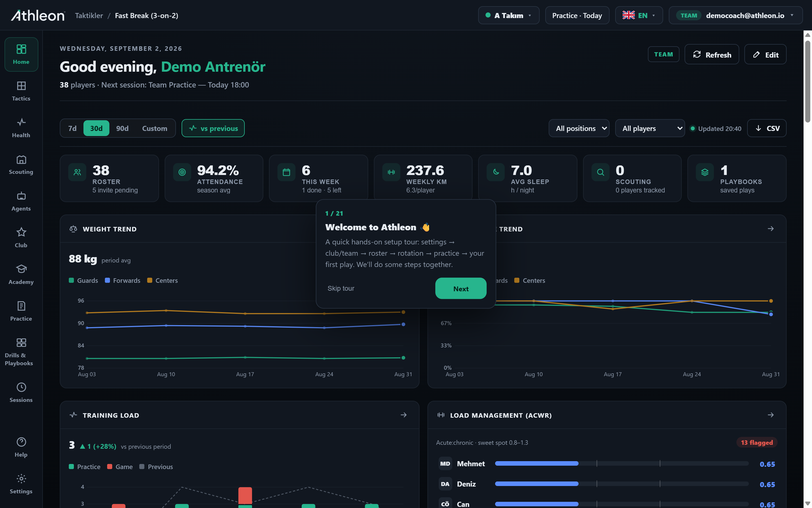This screenshot has height=508, width=812.
Task: Open Load Management ACWR arrow
Action: click(770, 415)
